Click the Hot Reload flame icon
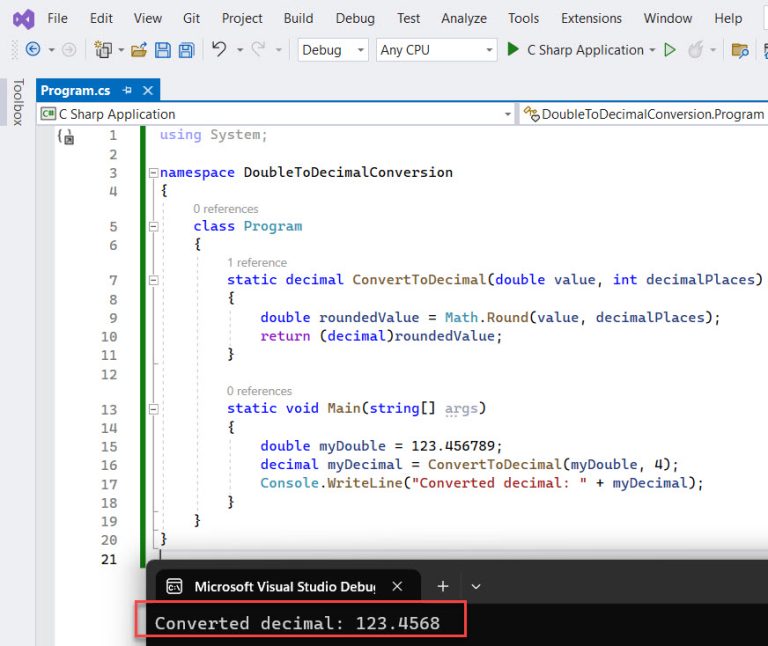Screen dimensions: 768x646 696,49
